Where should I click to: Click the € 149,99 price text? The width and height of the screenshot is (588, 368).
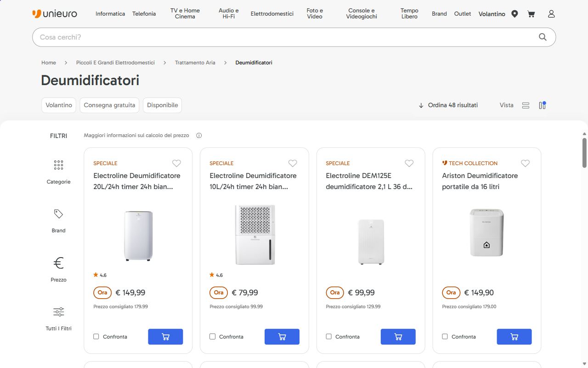130,293
